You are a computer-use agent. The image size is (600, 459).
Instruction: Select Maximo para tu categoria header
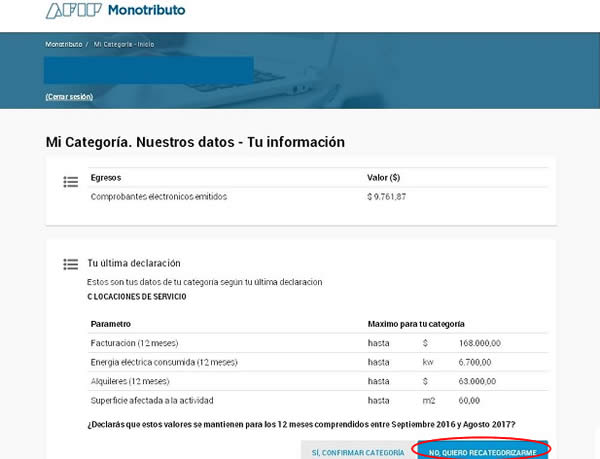(416, 324)
